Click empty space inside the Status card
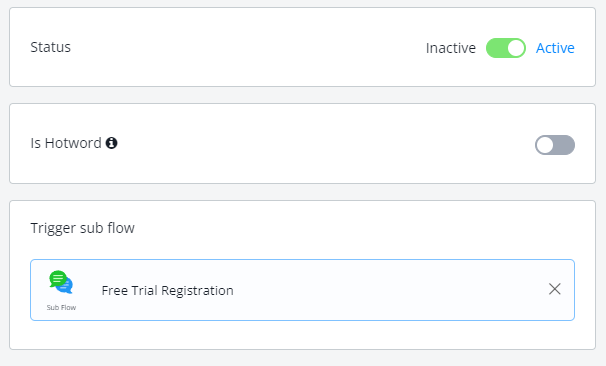606x366 pixels. [247, 47]
